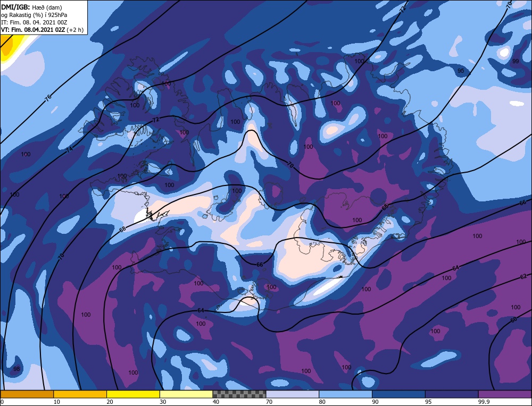Image resolution: width=532 pixels, height=406 pixels.
Task: Click the checkered 40–70 legend swatch
Action: [239, 394]
